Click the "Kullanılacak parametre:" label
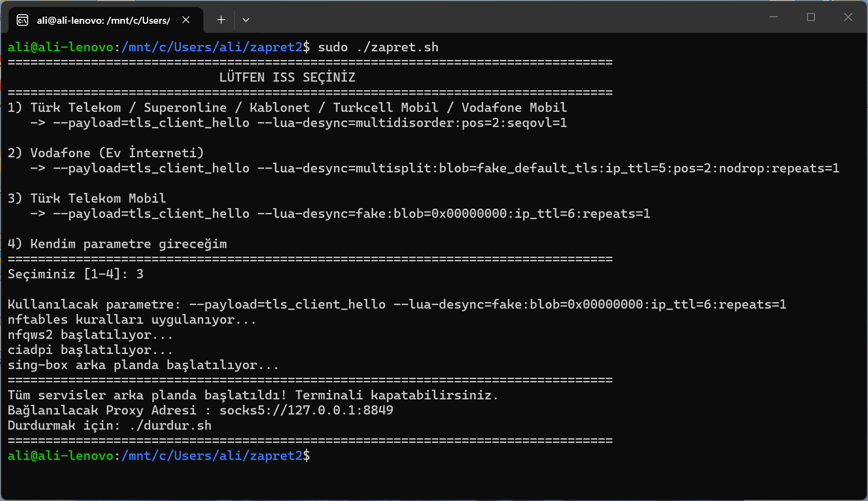 (95, 304)
